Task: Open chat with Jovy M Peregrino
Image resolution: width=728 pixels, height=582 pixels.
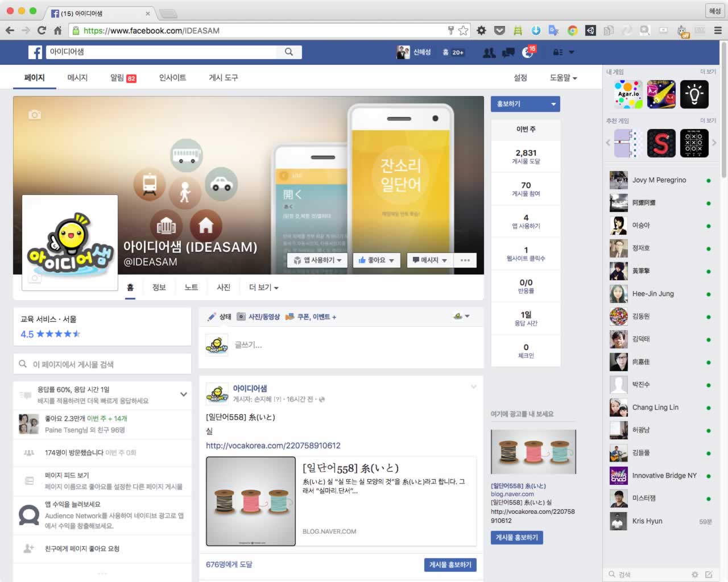Action: 660,180
